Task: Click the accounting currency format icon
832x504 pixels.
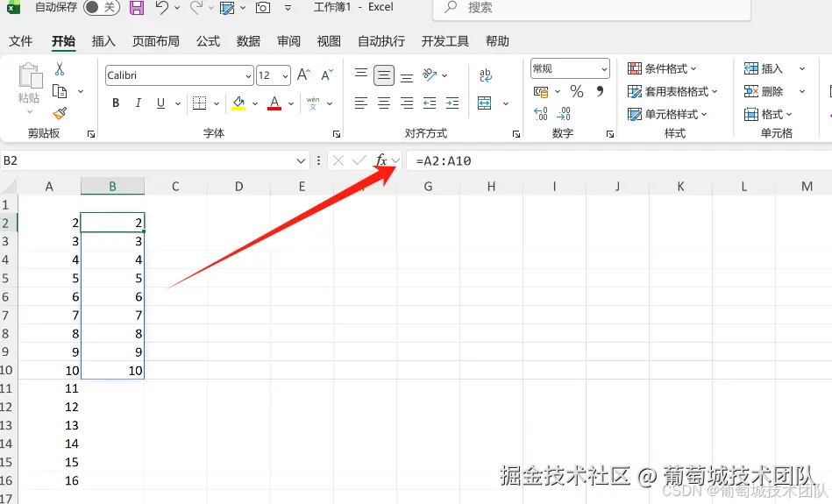Action: click(541, 92)
